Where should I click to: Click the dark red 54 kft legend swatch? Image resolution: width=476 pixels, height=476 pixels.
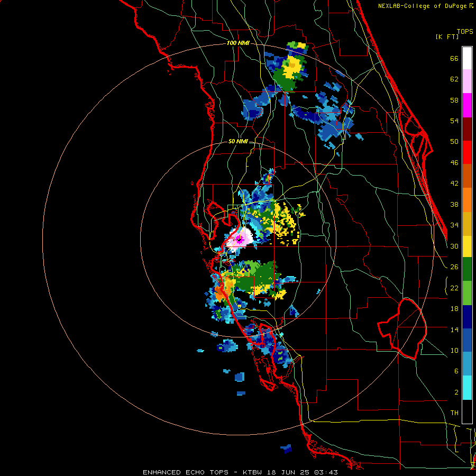click(467, 129)
